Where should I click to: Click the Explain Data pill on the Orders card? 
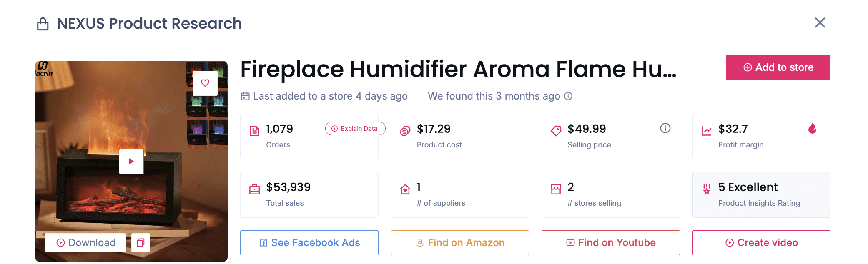click(355, 129)
